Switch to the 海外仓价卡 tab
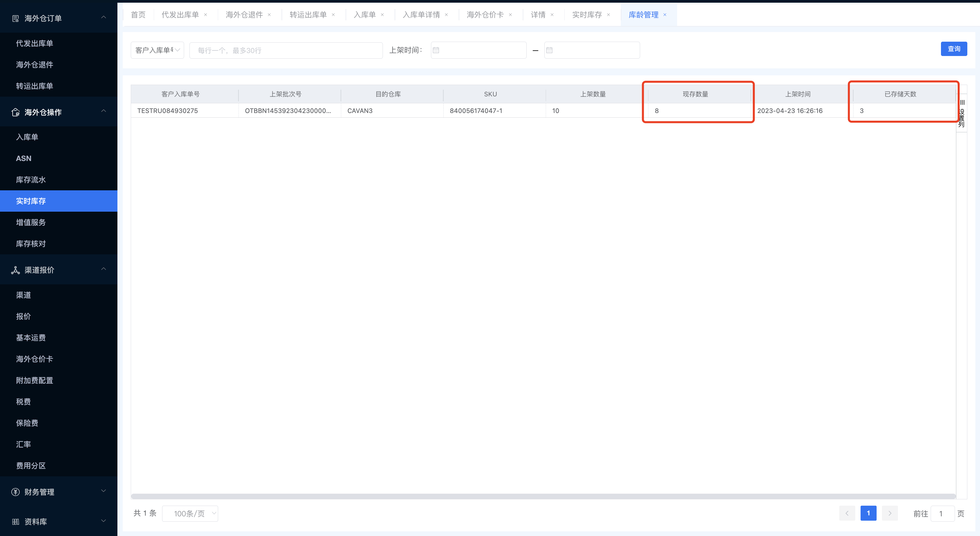The height and width of the screenshot is (536, 980). click(x=485, y=15)
